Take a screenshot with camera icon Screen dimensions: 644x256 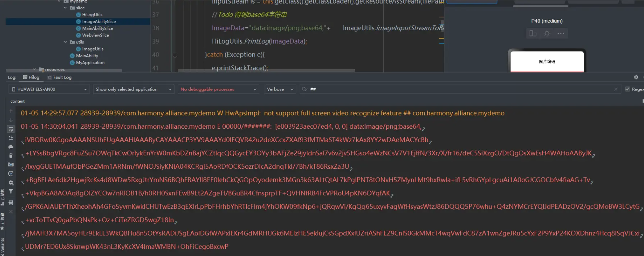pos(11,164)
